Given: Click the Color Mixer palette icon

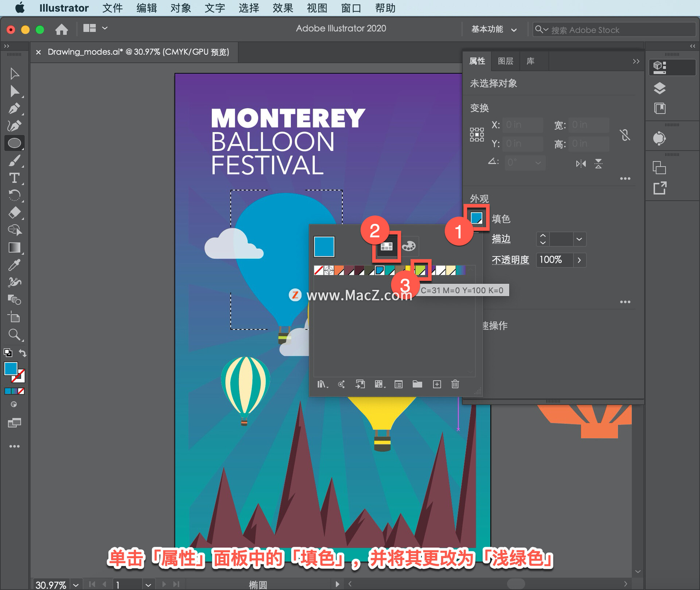Looking at the screenshot, I should (409, 247).
